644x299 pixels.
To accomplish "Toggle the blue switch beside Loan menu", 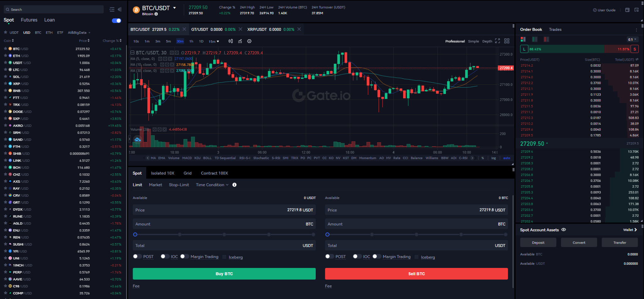I will 116,20.
